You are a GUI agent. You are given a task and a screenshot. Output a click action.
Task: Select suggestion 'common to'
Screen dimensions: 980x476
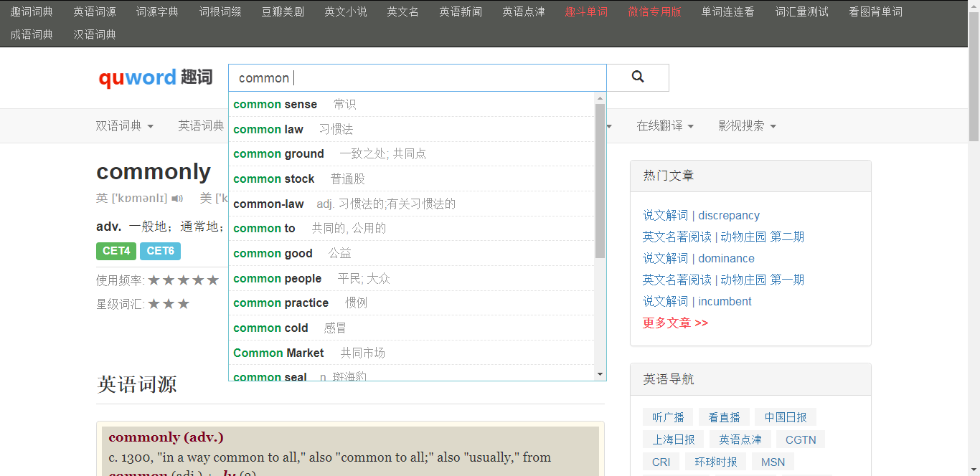pyautogui.click(x=412, y=228)
